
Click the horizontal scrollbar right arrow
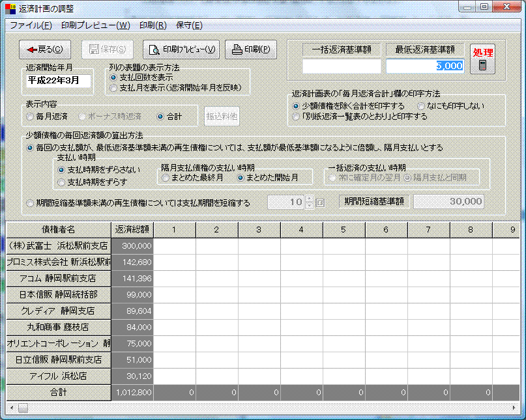coord(515,408)
